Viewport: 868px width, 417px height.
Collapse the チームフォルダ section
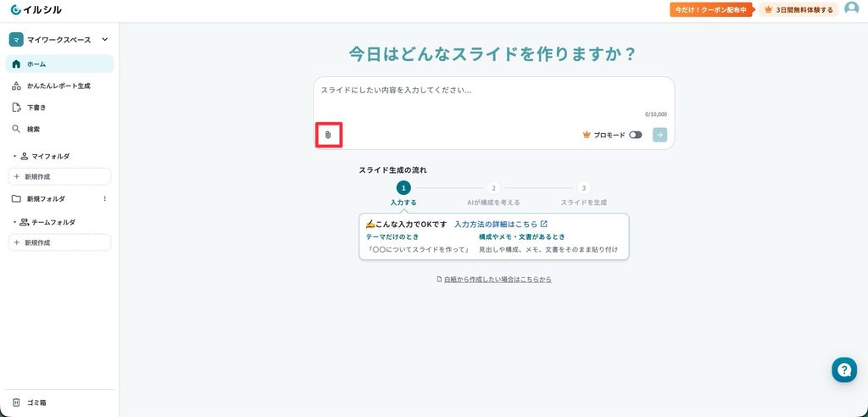tap(15, 222)
